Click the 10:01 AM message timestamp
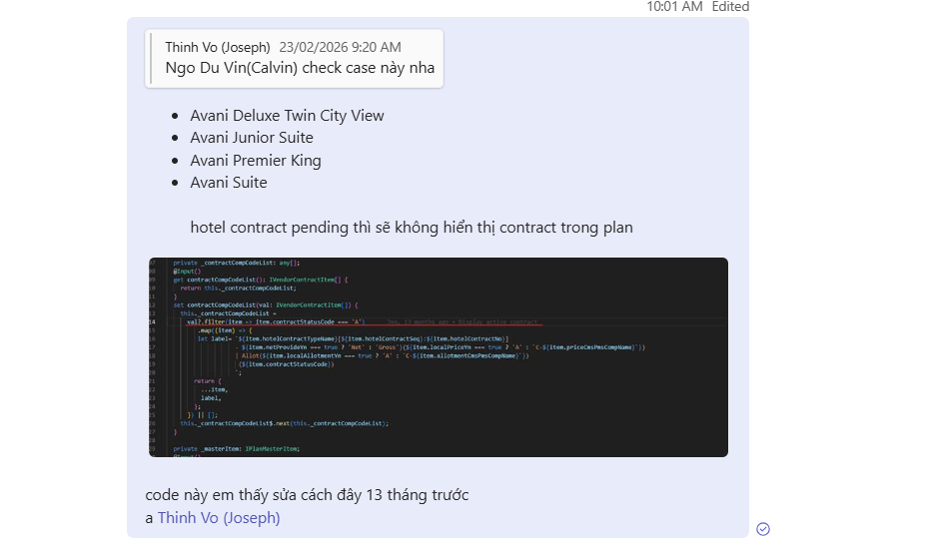 tap(674, 7)
